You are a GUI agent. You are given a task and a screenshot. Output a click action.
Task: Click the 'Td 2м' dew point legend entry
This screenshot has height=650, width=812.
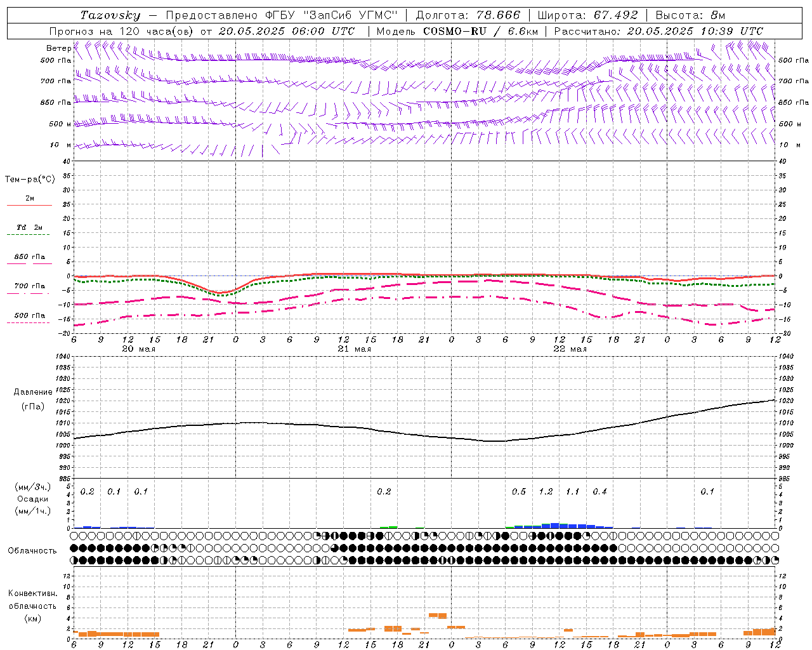(29, 227)
